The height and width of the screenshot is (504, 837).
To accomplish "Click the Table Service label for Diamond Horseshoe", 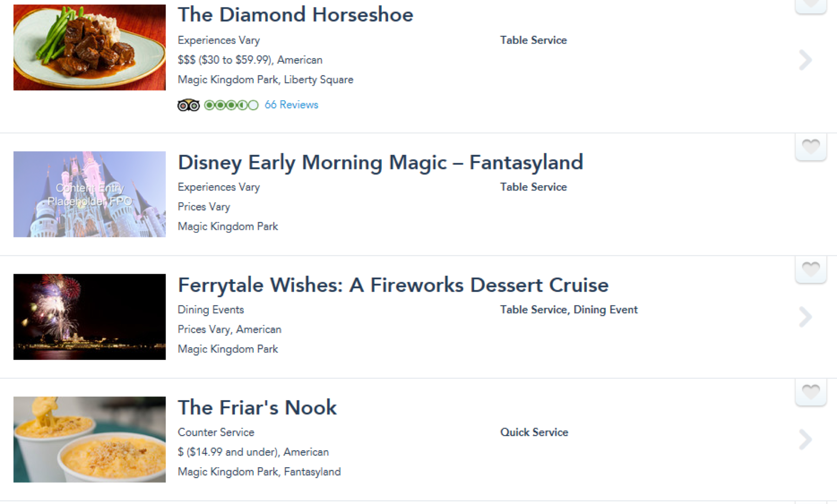I will (x=533, y=40).
